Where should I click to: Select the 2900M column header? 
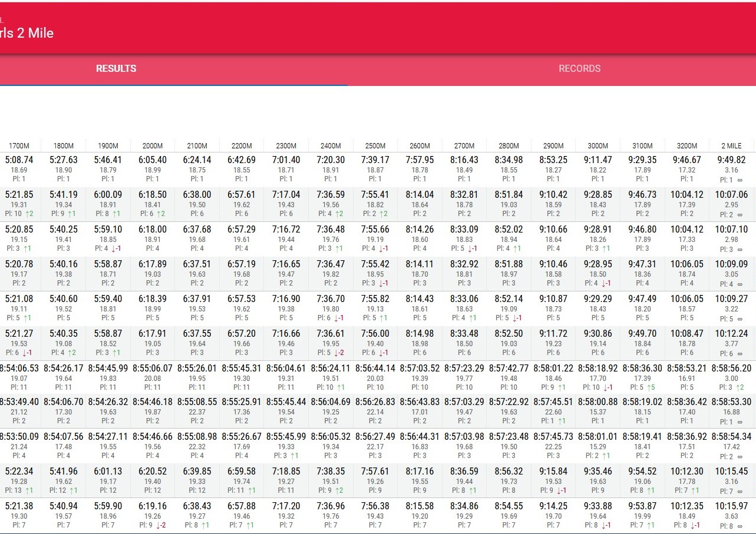(553, 146)
